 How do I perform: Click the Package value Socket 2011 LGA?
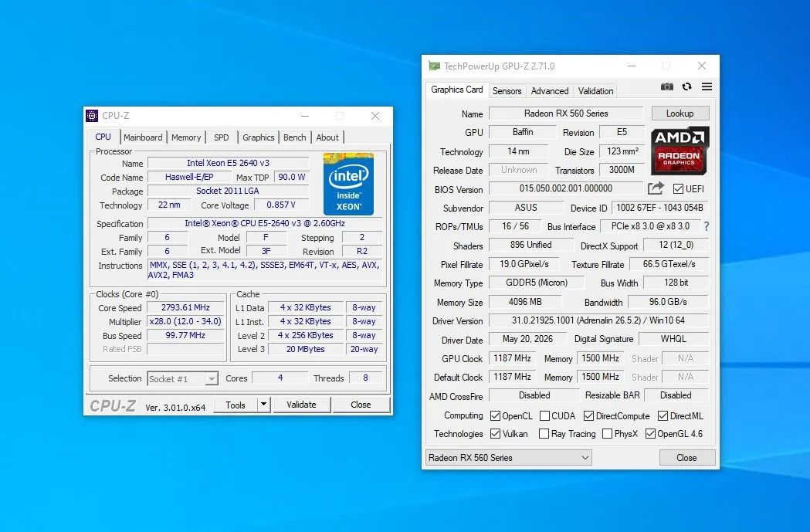point(228,191)
